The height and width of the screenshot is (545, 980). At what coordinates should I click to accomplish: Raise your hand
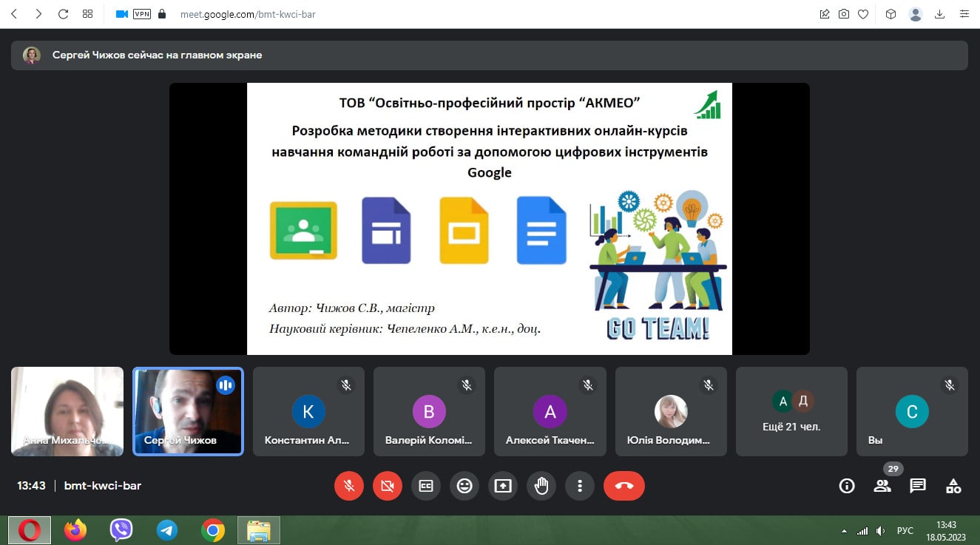541,486
